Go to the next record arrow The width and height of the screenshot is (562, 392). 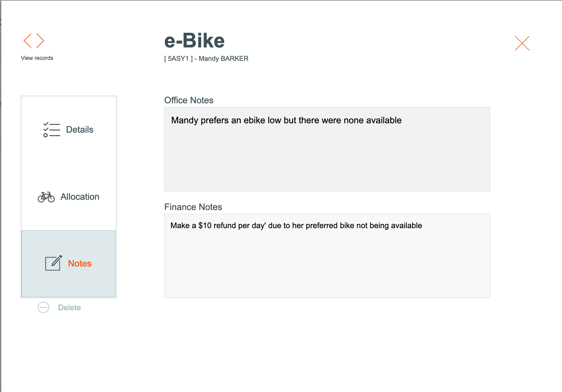pyautogui.click(x=40, y=41)
